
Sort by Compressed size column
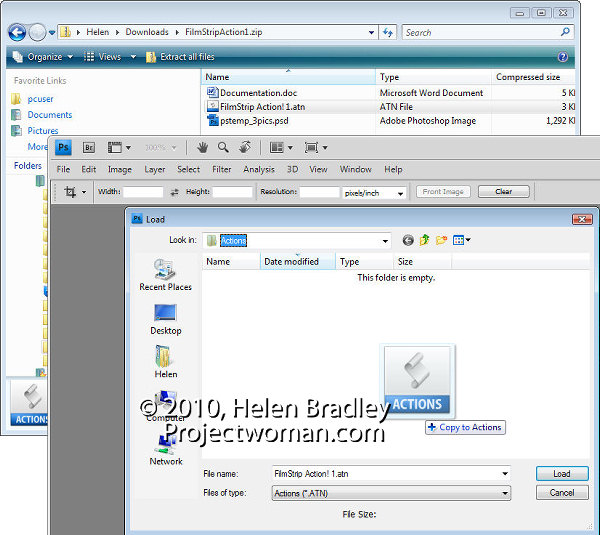[533, 77]
